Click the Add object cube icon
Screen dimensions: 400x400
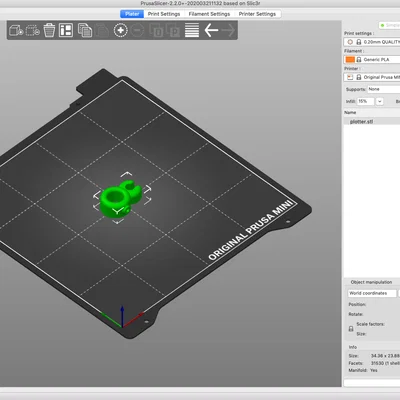tap(16, 30)
